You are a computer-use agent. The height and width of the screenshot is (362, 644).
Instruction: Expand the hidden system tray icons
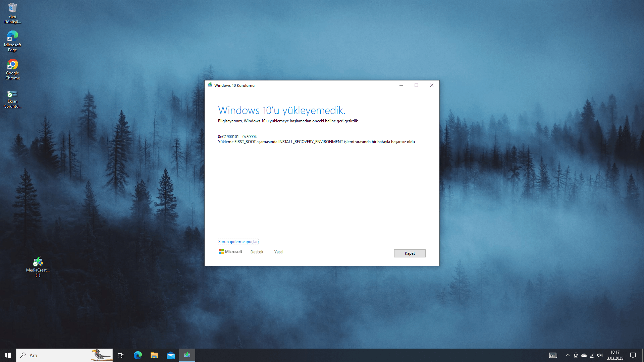tap(568, 355)
